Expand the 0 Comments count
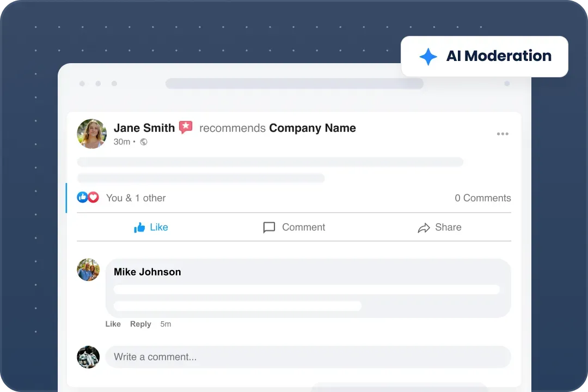The height and width of the screenshot is (392, 588). tap(483, 198)
